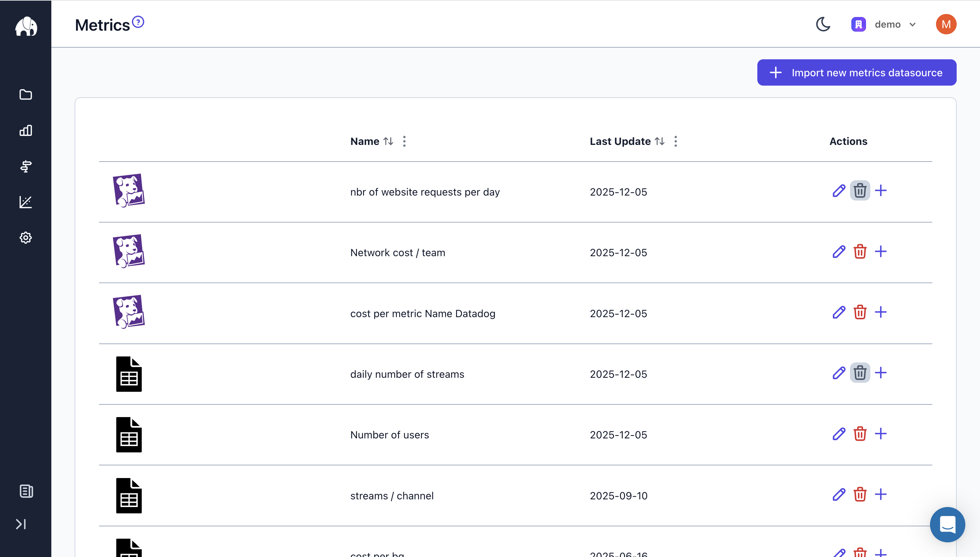Open the elephant app home icon
Viewport: 980px width, 557px height.
point(26,26)
